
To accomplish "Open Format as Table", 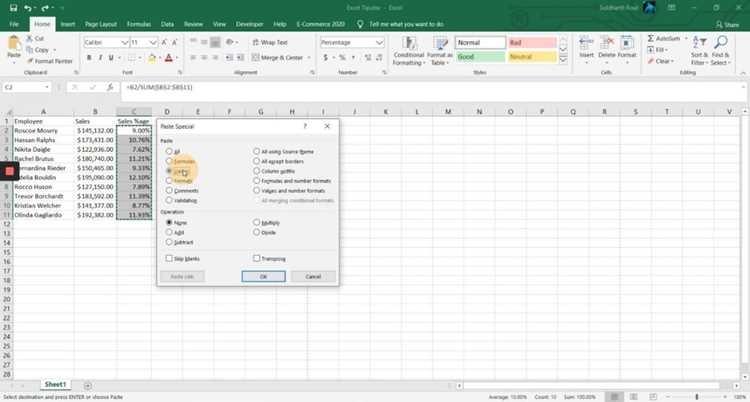I will pyautogui.click(x=439, y=51).
